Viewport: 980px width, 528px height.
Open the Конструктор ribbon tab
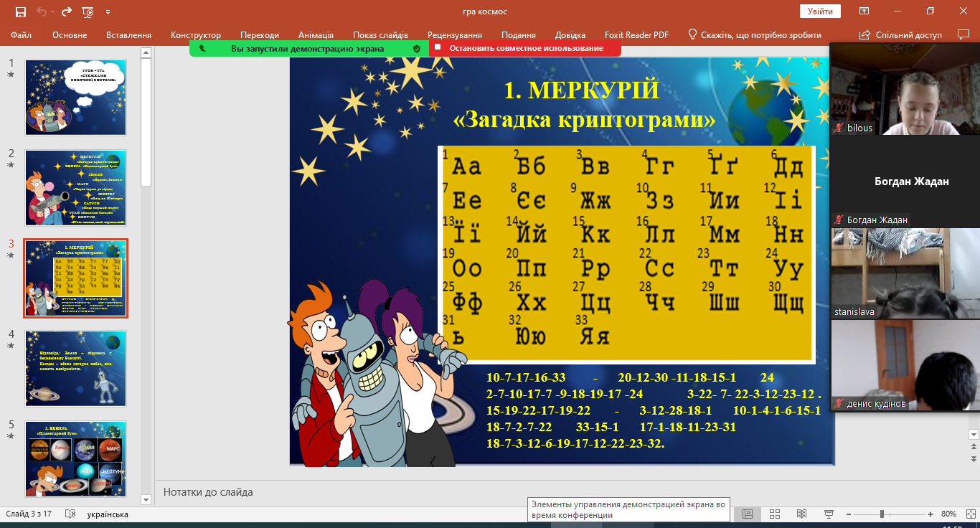(196, 35)
